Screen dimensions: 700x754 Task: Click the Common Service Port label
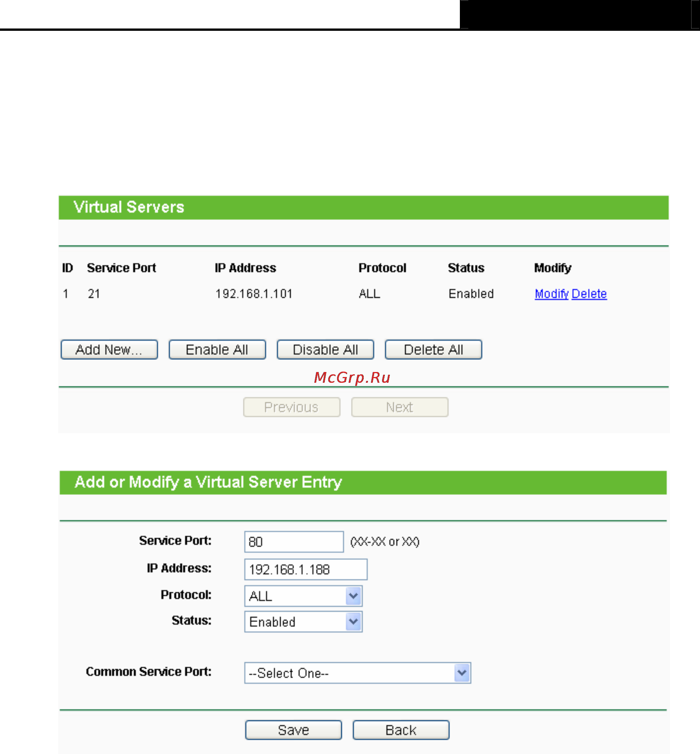149,672
